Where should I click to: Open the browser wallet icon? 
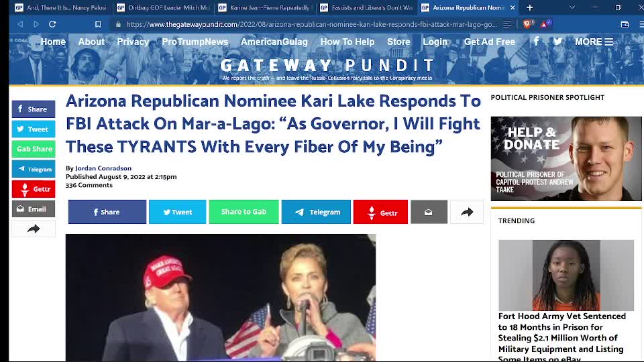click(x=625, y=25)
